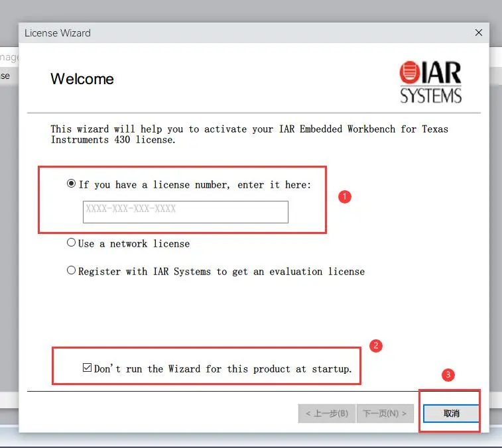
Task: Select Register with IAR Systems evaluation option
Action: [72, 271]
